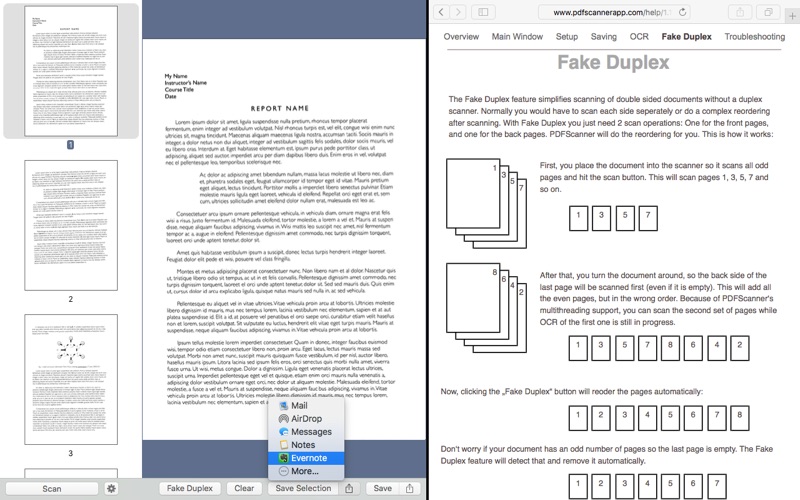Show all tabs icon in Safari
The height and width of the screenshot is (500, 800).
coord(769,12)
